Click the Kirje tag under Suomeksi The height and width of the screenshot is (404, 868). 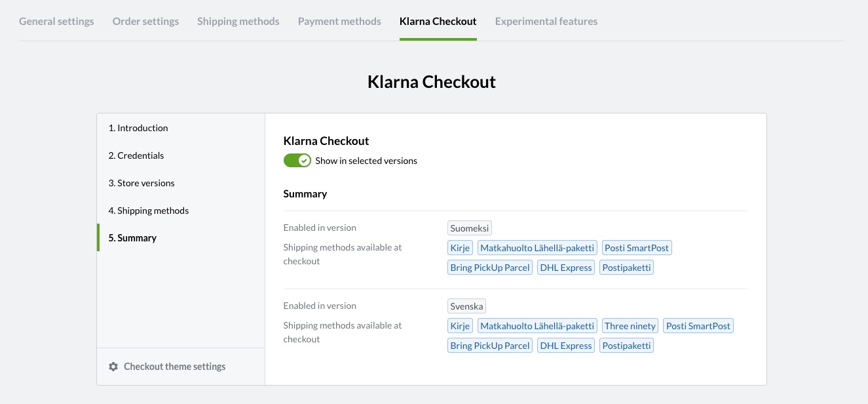pos(461,248)
